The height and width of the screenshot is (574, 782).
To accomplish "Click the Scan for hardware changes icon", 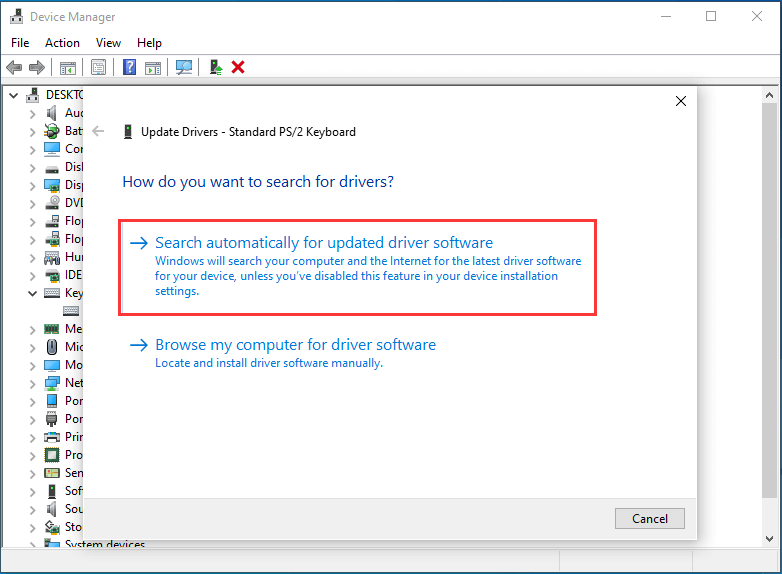I will pos(184,67).
